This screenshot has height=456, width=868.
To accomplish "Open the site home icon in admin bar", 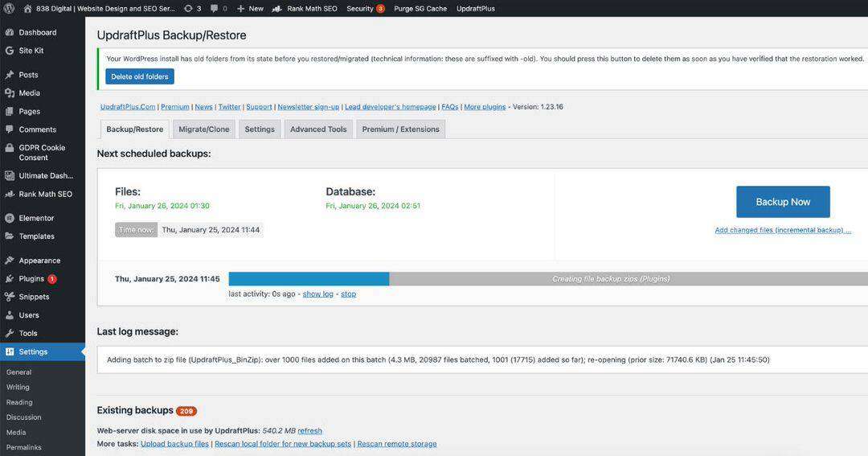I will point(27,8).
